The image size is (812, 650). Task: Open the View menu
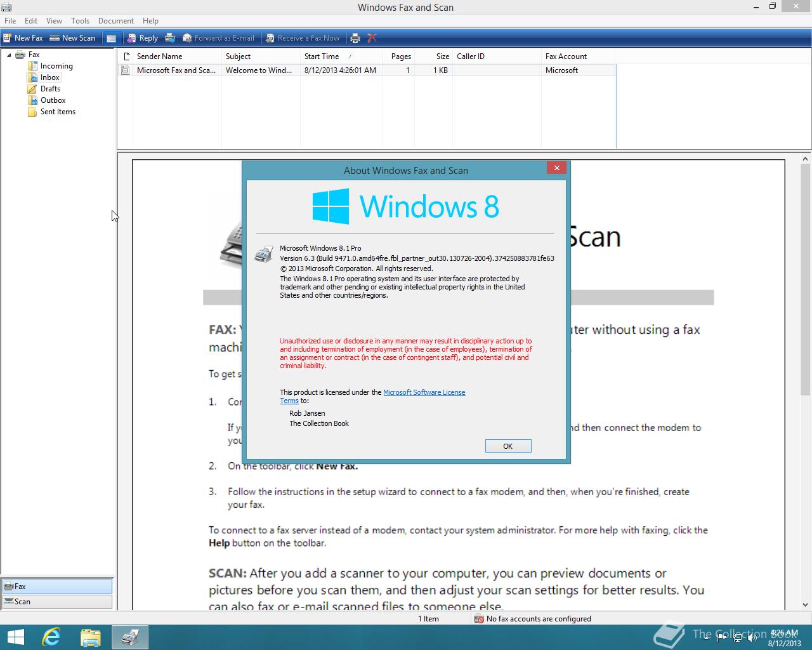pyautogui.click(x=54, y=21)
